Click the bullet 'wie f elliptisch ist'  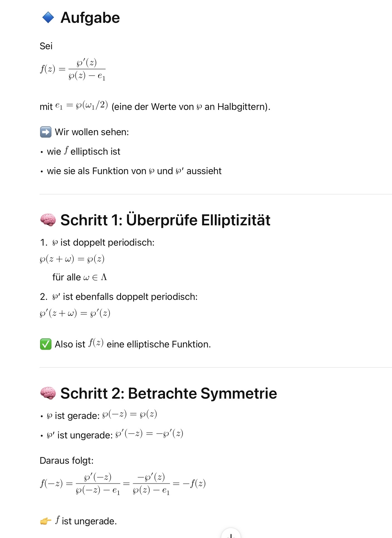83,152
